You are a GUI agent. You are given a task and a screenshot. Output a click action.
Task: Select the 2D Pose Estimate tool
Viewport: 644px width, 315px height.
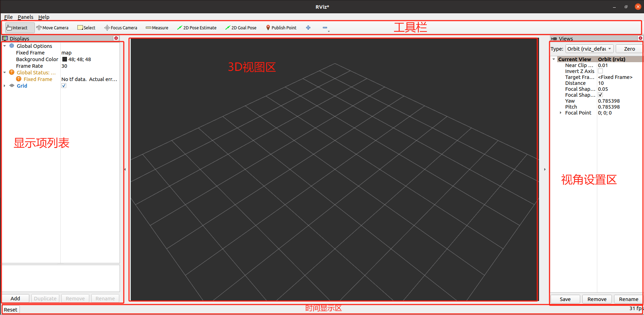pos(197,28)
